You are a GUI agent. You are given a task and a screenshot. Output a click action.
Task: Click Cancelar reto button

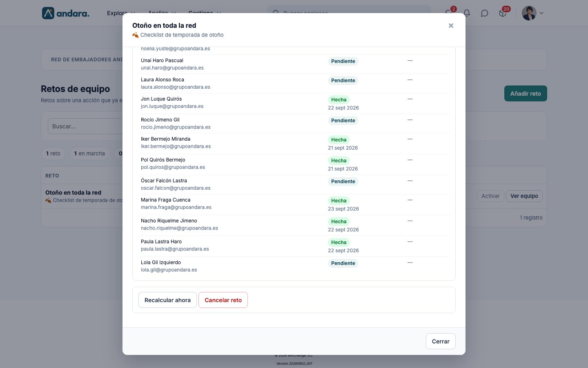pos(223,300)
